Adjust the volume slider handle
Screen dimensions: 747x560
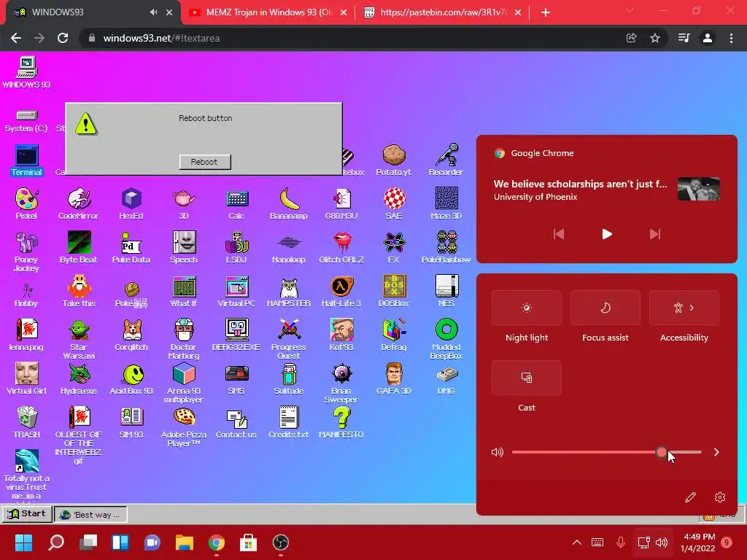(661, 452)
